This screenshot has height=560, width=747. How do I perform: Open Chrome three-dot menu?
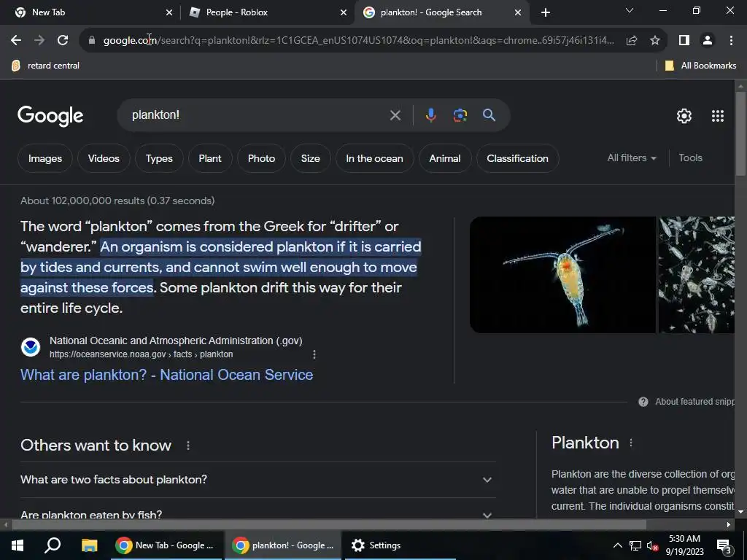click(731, 41)
